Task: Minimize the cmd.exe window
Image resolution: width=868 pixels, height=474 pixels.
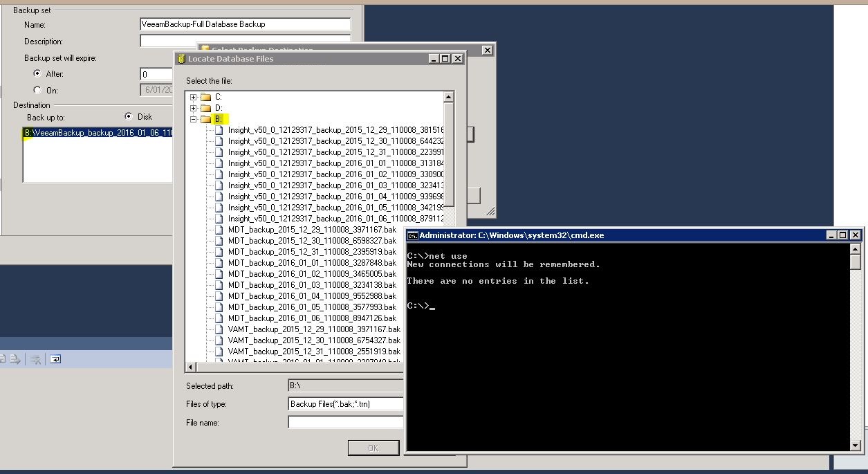Action: tap(831, 235)
